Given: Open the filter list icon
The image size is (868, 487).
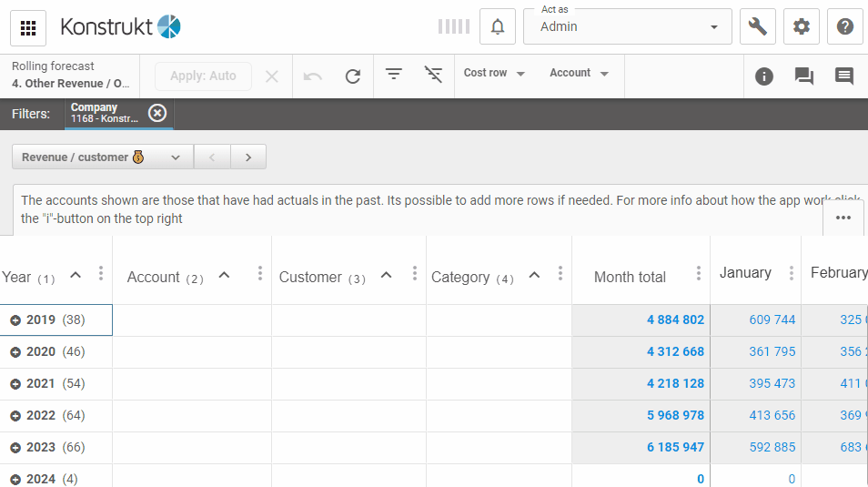Looking at the screenshot, I should (x=393, y=75).
